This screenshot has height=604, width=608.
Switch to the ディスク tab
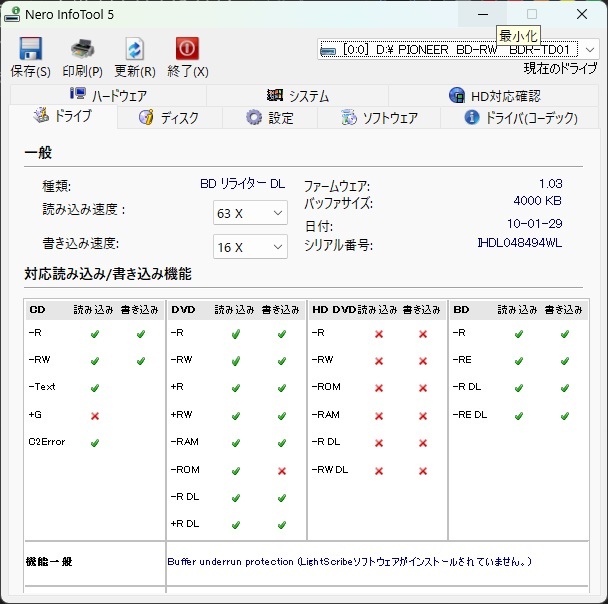coord(169,117)
